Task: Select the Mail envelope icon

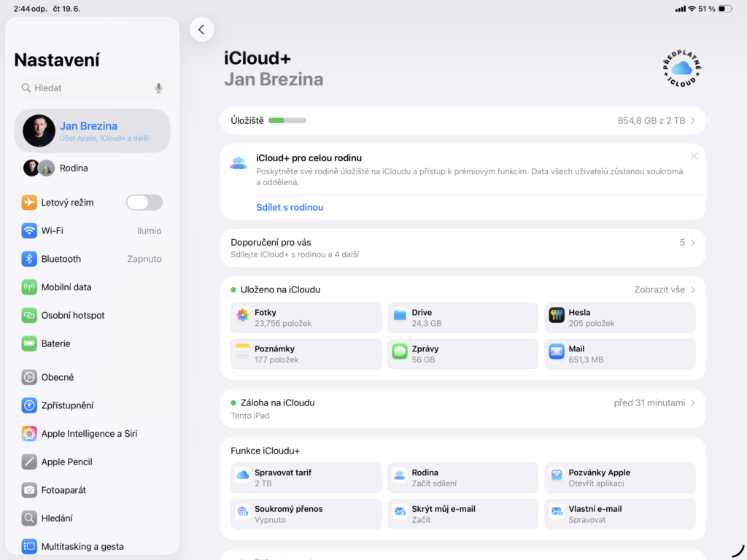Action: coord(555,349)
